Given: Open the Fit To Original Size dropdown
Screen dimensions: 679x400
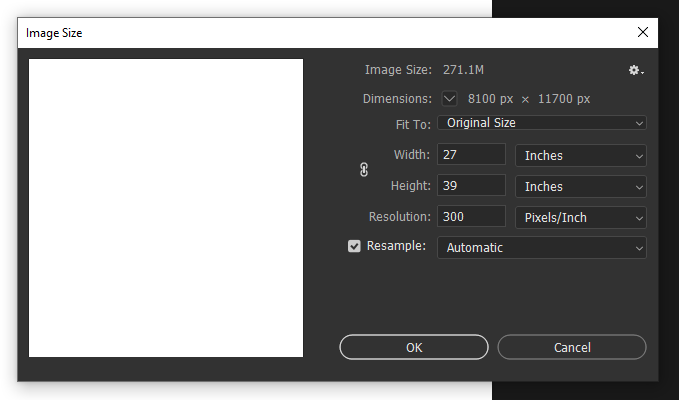Looking at the screenshot, I should (x=542, y=123).
